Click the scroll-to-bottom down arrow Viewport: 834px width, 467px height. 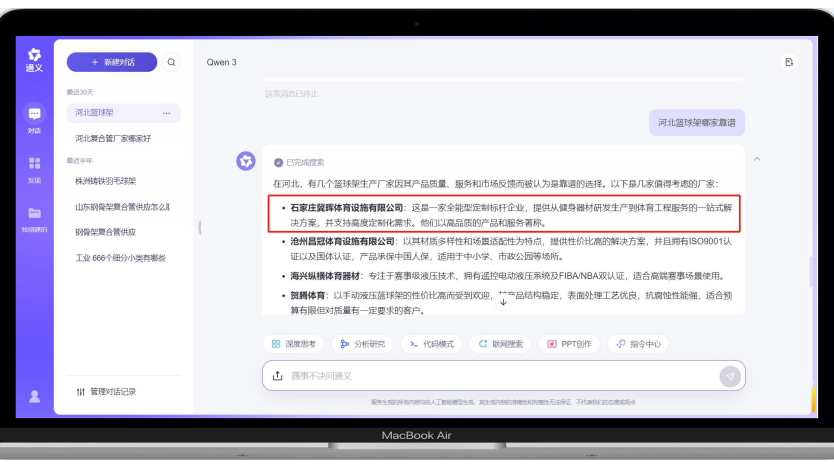(x=503, y=301)
